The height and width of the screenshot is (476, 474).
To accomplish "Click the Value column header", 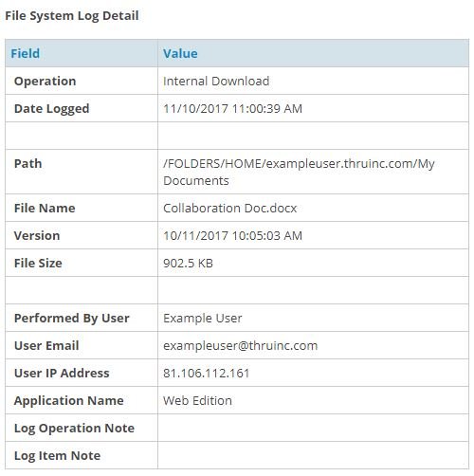I will (x=180, y=53).
